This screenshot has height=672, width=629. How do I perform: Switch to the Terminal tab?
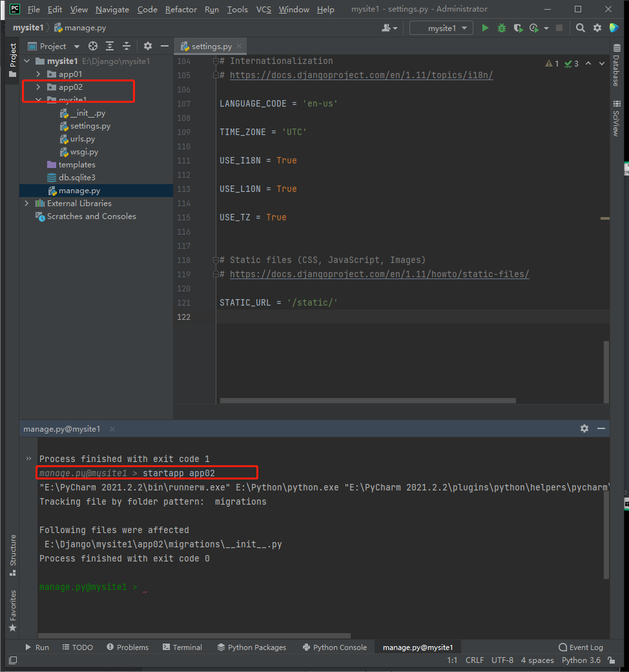click(x=183, y=647)
